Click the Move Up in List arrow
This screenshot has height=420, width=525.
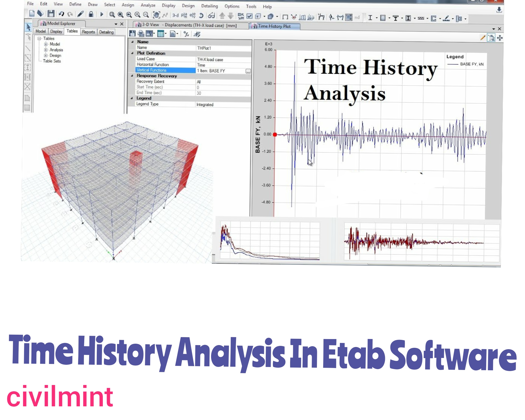(222, 16)
